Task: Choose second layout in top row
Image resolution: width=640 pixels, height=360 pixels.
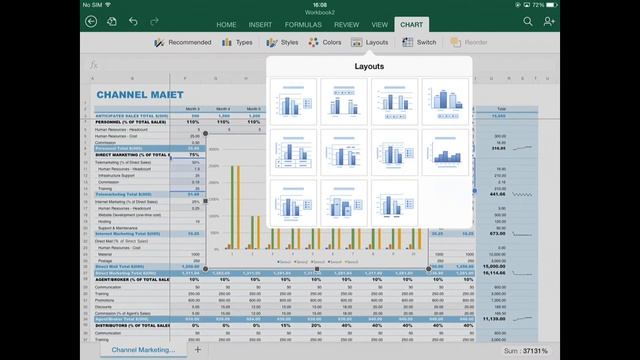Action: coord(344,102)
